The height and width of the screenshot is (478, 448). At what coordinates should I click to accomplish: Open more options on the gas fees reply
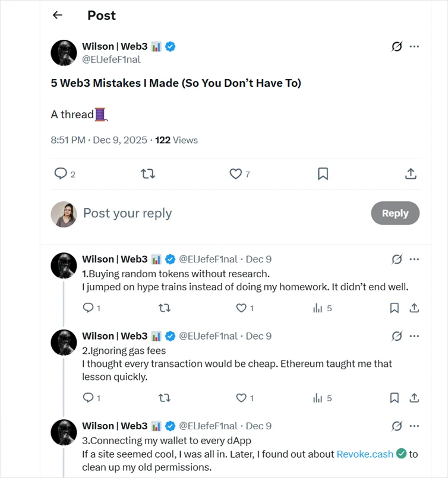[x=414, y=336]
